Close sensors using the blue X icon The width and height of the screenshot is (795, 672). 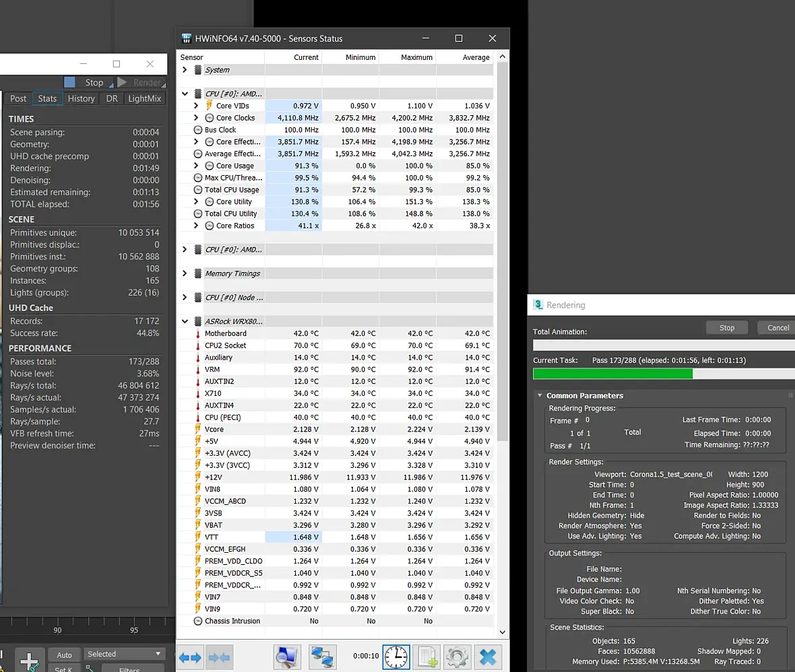click(x=488, y=657)
